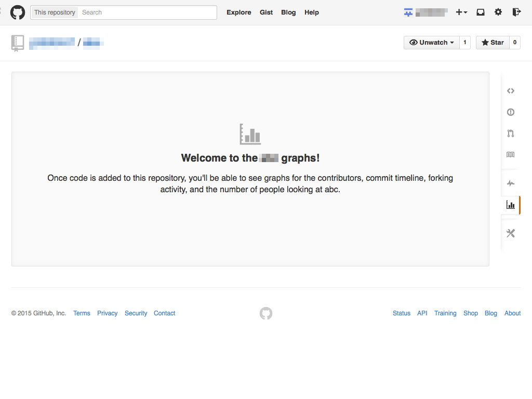Star this repository

(492, 43)
